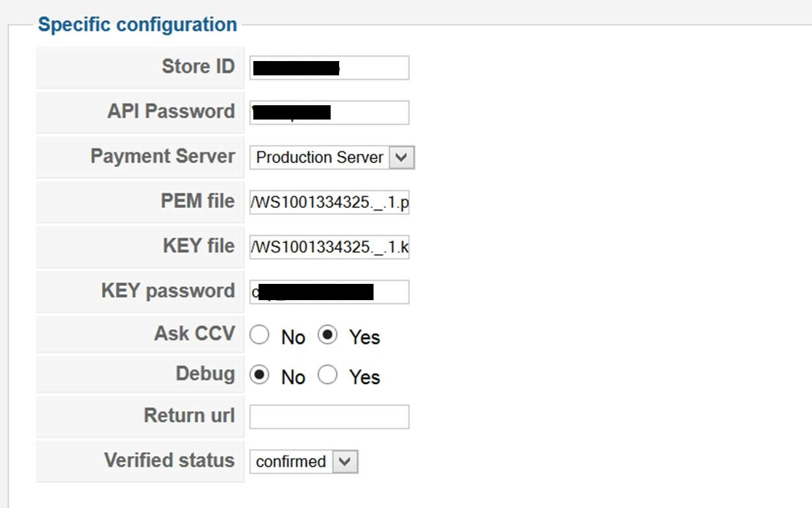812x508 pixels.
Task: Click into the PEM file path field
Action: [x=329, y=203]
